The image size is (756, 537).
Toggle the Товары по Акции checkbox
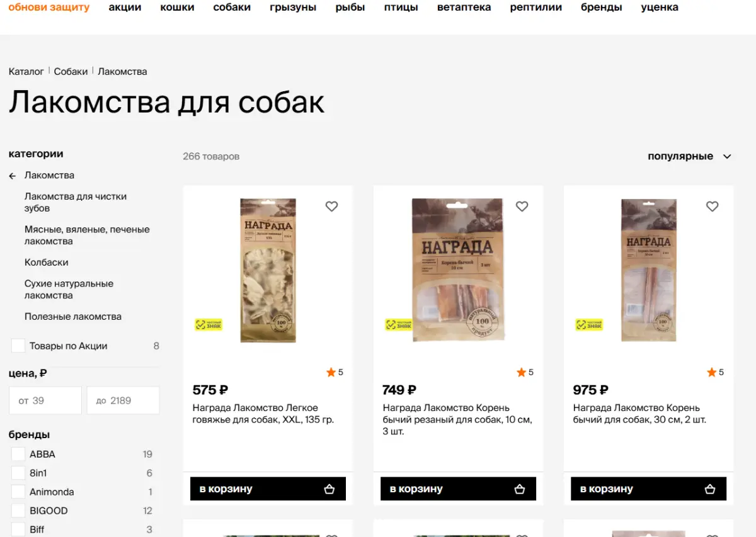tap(18, 346)
